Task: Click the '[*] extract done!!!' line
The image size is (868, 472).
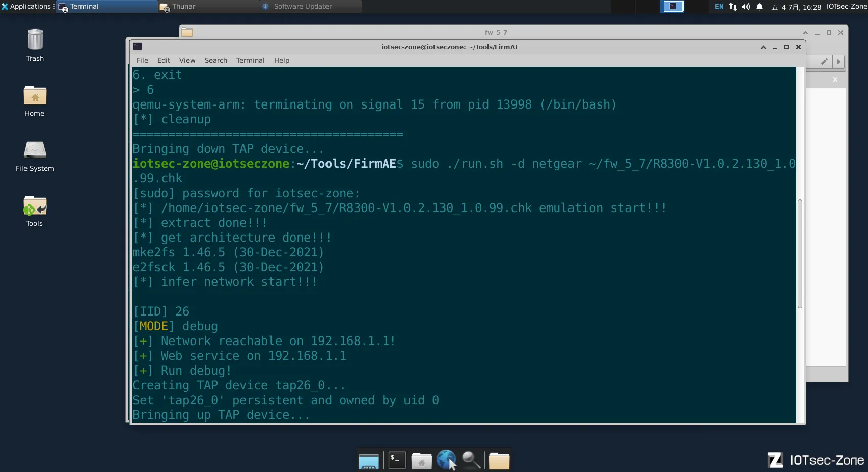Action: (x=200, y=223)
